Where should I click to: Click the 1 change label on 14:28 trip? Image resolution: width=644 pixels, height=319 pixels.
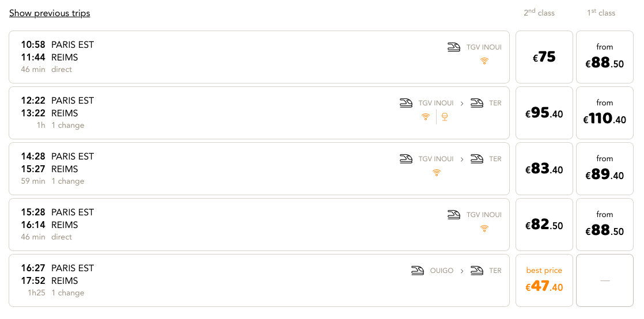(x=67, y=181)
